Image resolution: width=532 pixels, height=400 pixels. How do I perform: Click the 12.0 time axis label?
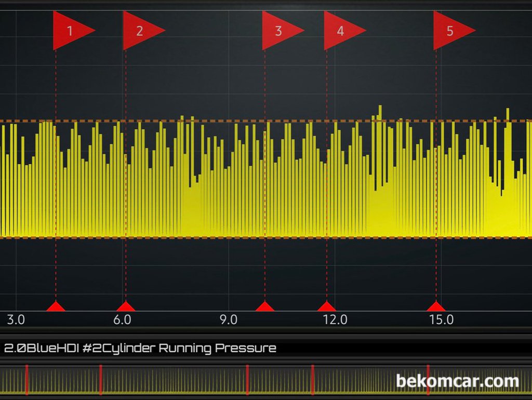pos(335,319)
